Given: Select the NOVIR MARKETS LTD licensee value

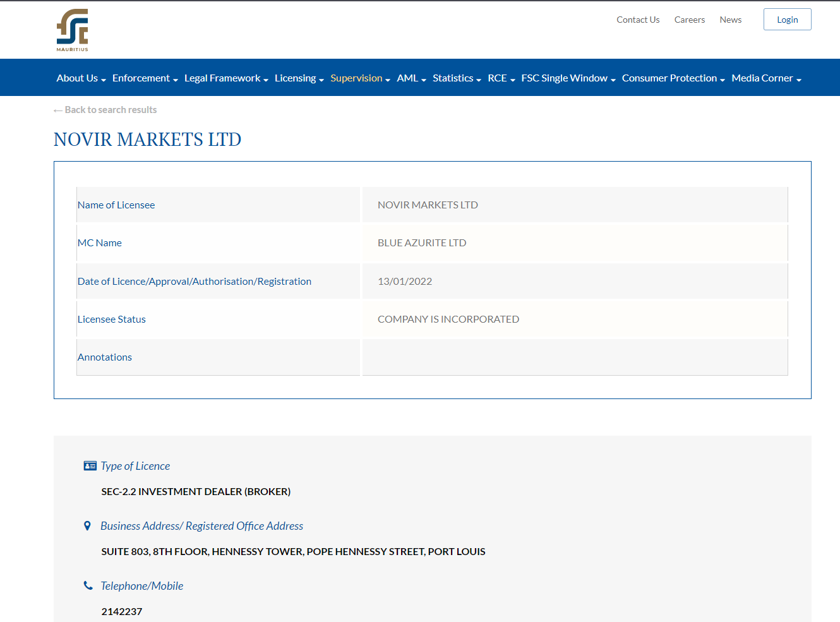Looking at the screenshot, I should [x=428, y=205].
